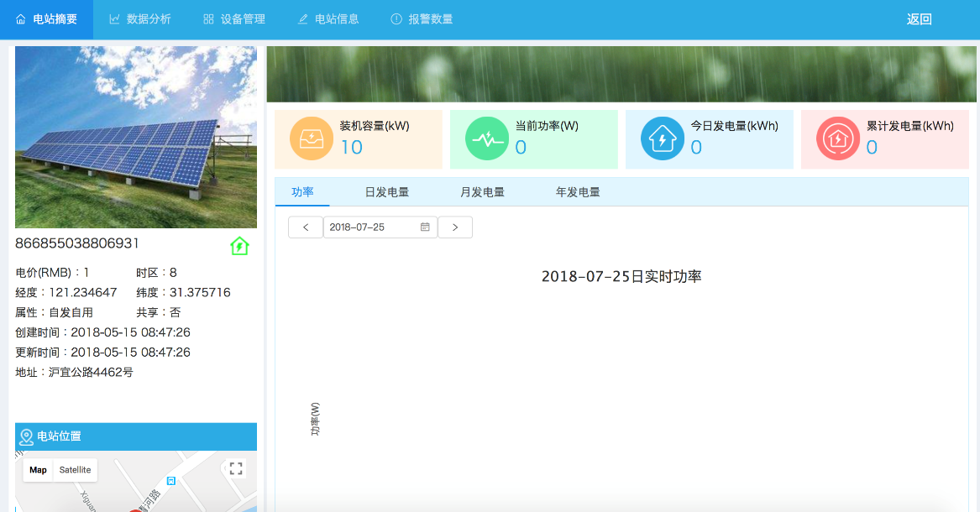
Task: Click the calendar icon in date field
Action: pos(425,227)
